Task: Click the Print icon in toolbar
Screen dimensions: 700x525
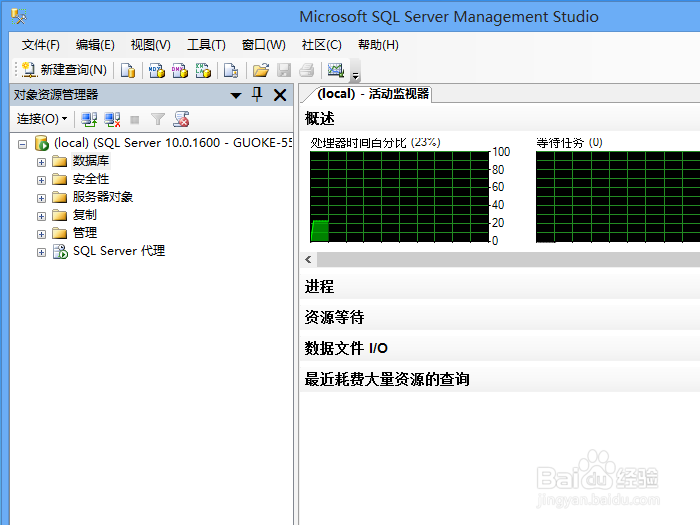Action: point(307,70)
